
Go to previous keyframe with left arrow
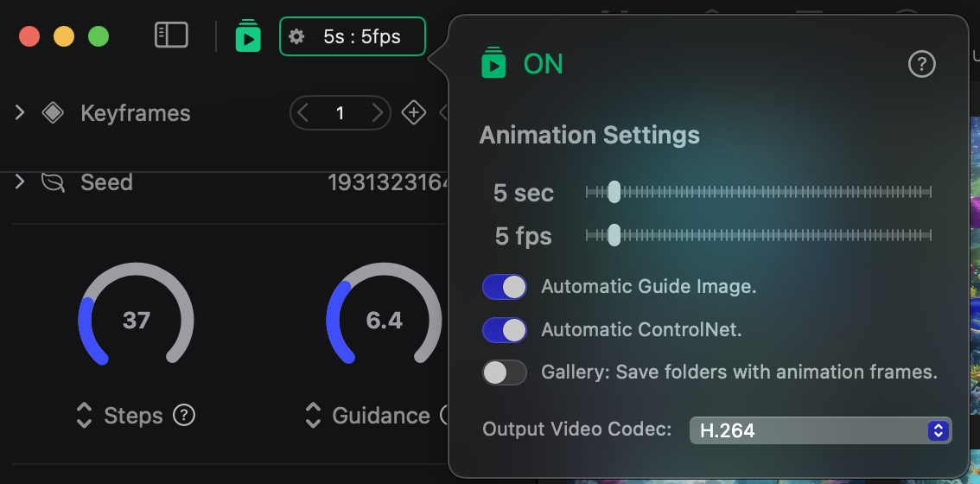tap(303, 113)
